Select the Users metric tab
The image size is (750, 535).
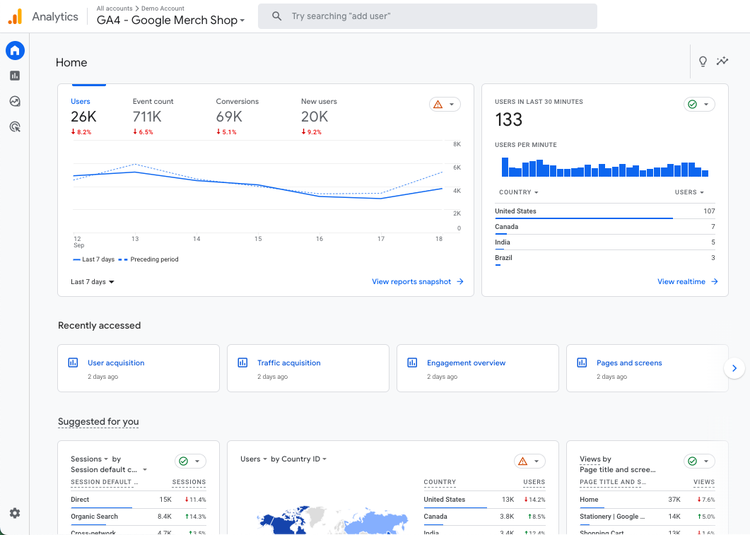(x=83, y=116)
